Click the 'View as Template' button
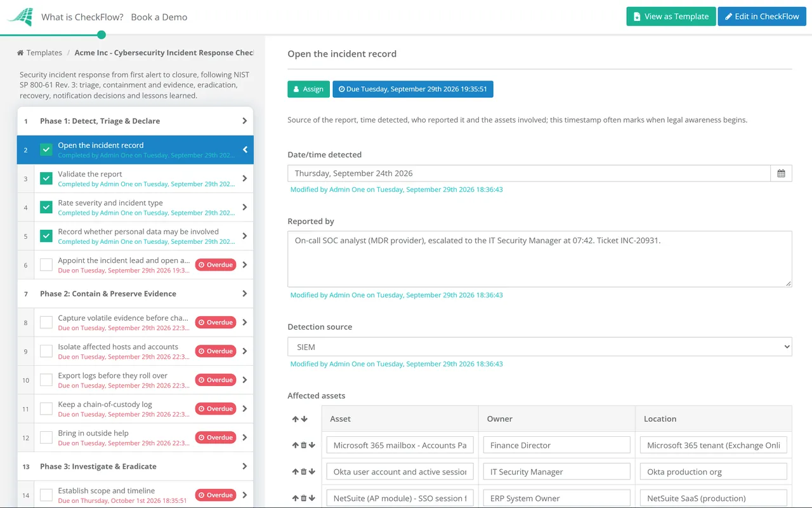 tap(671, 17)
